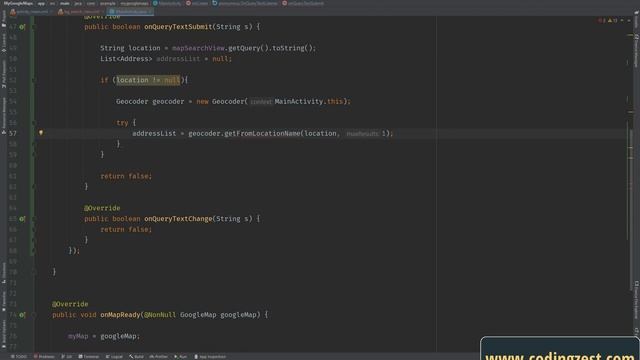Collapse the onQueryTextSubmit method fold marker

34,27
